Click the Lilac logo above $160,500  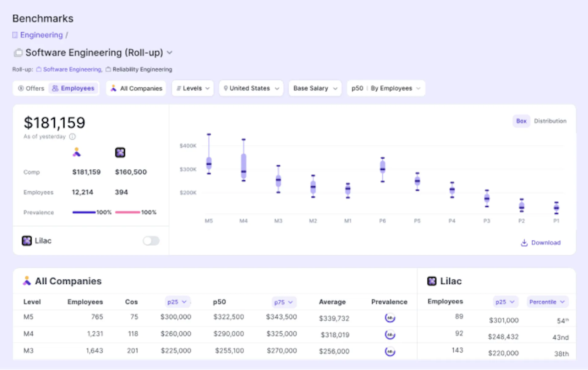pyautogui.click(x=120, y=152)
